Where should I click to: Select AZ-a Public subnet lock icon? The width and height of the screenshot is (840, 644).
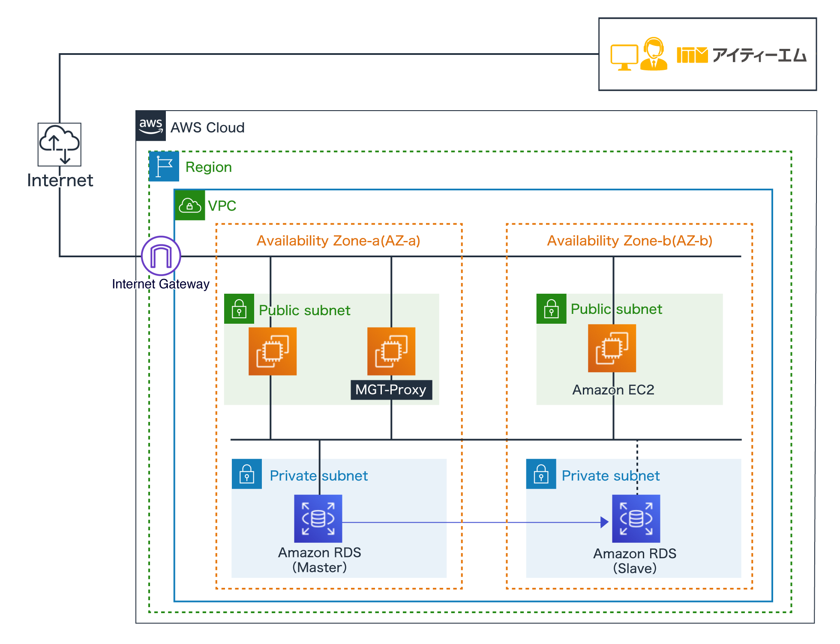[x=239, y=309]
